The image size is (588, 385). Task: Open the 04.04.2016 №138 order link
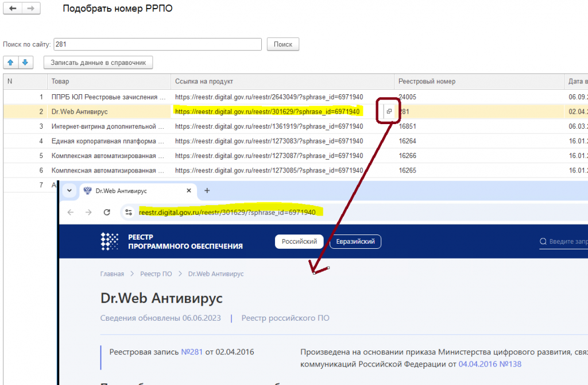coord(490,364)
